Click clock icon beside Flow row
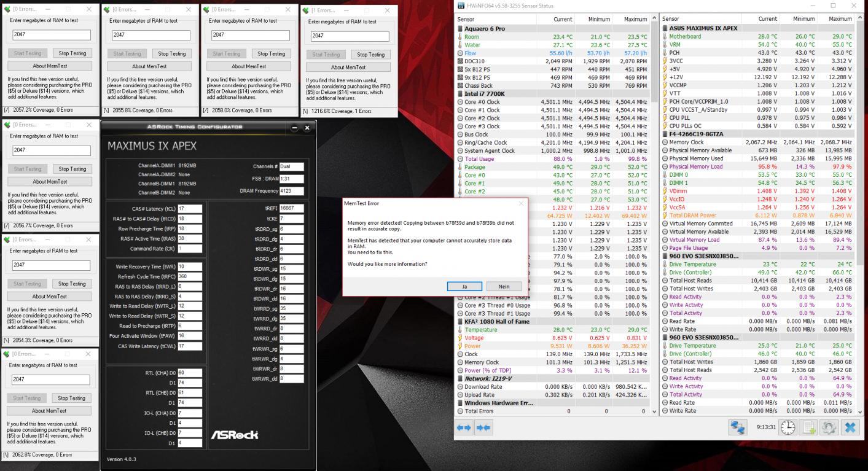This screenshot has height=471, width=868. [460, 53]
